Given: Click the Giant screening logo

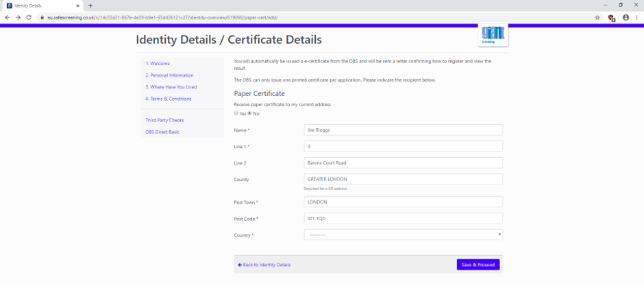Looking at the screenshot, I should (x=493, y=36).
